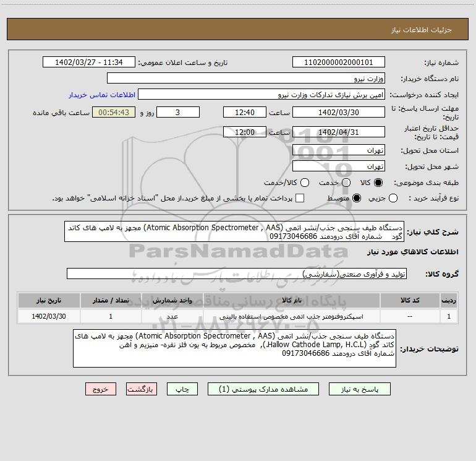Choose the جزیی purchase type radio
Screen dimensions: 476x461
(x=393, y=198)
